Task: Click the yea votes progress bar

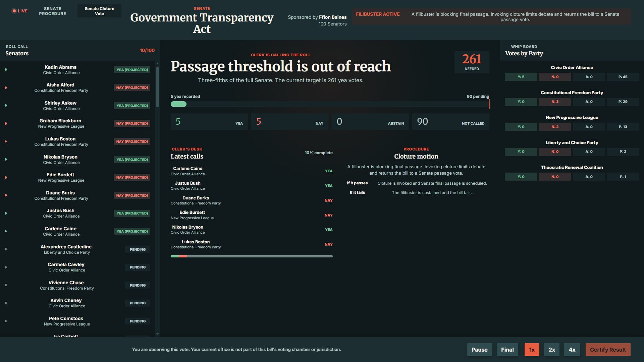Action: (330, 104)
